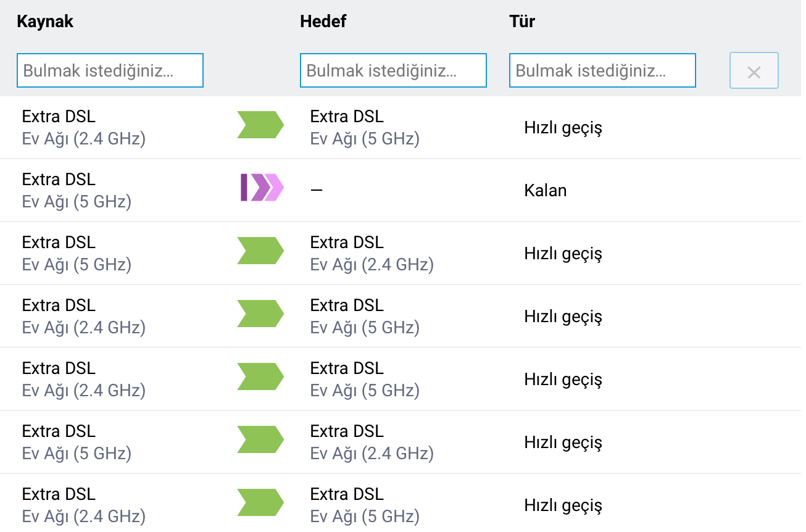Click the dash target cell in the Kalan row
Image resolution: width=806 pixels, height=532 pixels.
(x=317, y=190)
